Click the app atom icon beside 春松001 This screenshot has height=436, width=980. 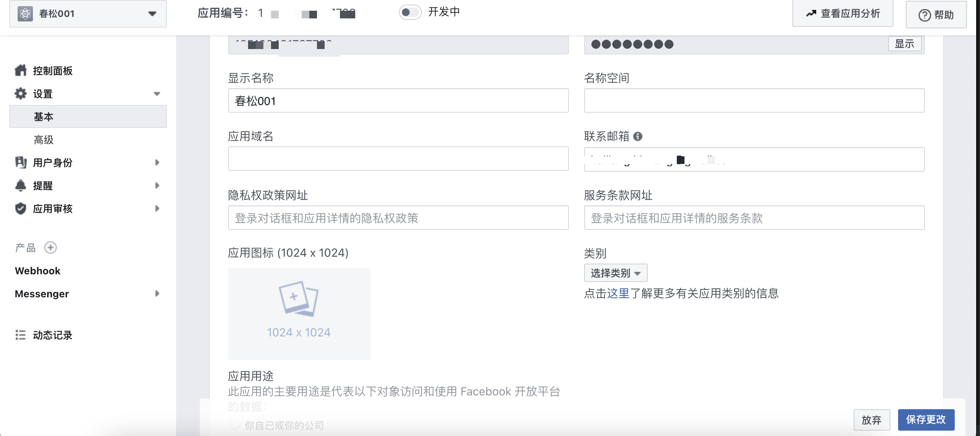click(25, 14)
